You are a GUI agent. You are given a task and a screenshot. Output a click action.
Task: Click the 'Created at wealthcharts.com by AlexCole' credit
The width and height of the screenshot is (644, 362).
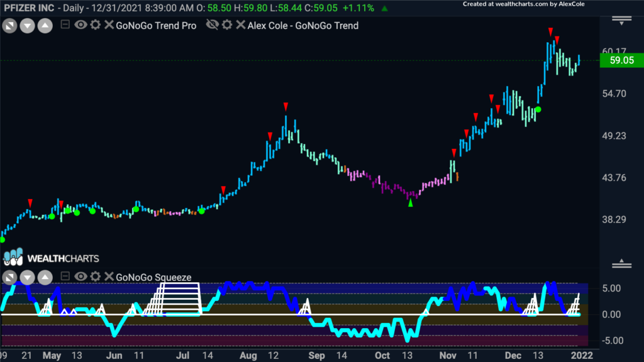pyautogui.click(x=524, y=4)
